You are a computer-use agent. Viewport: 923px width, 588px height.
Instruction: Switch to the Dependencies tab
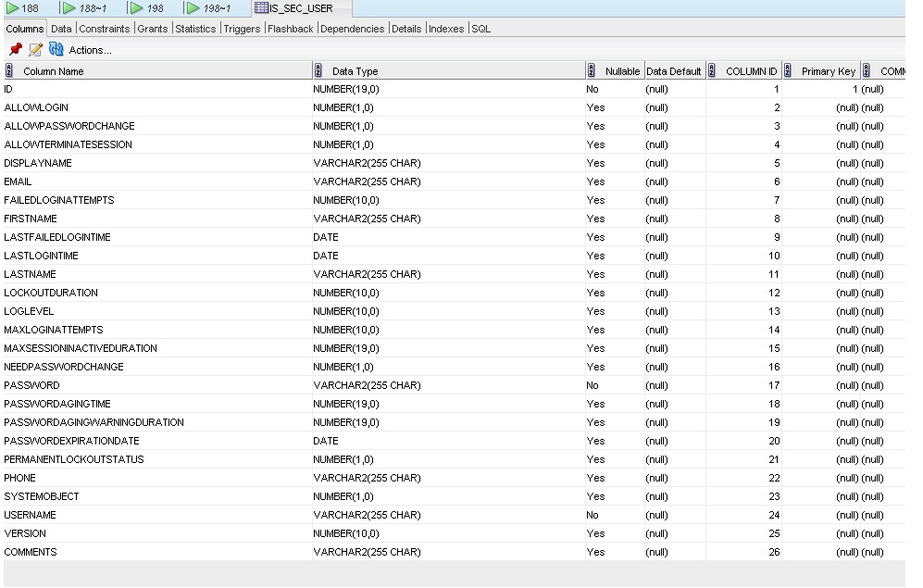coord(352,29)
